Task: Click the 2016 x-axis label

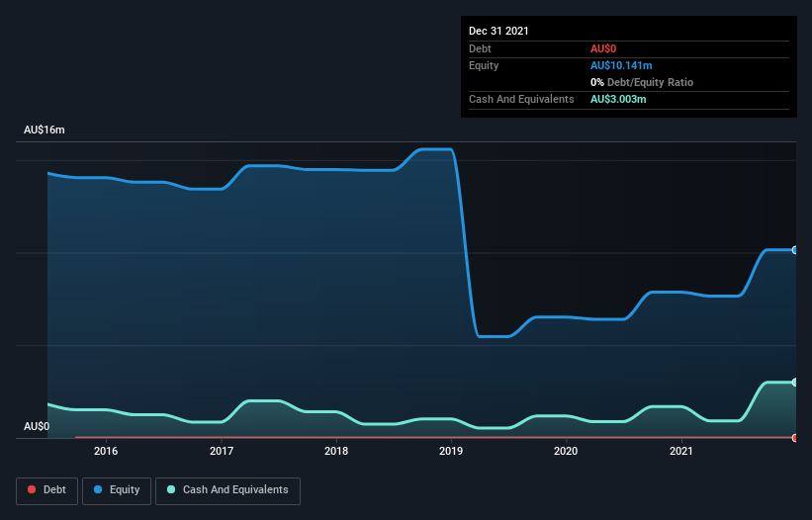Action: point(106,451)
